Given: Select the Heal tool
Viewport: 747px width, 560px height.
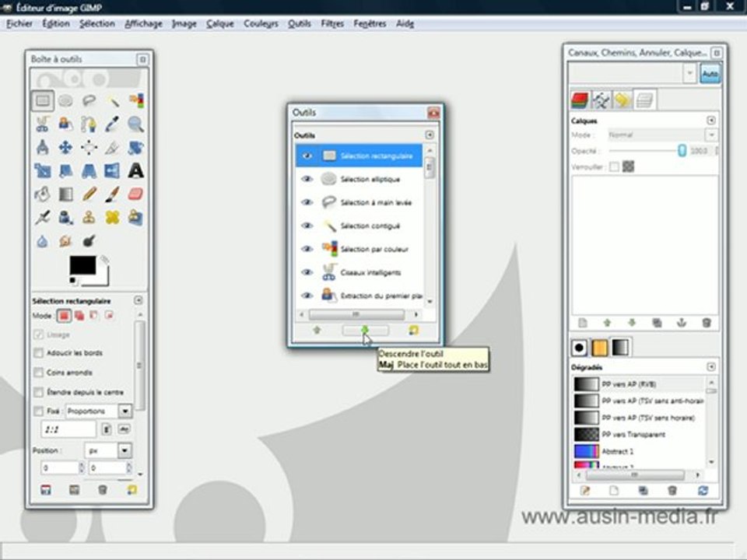Looking at the screenshot, I should [x=112, y=218].
